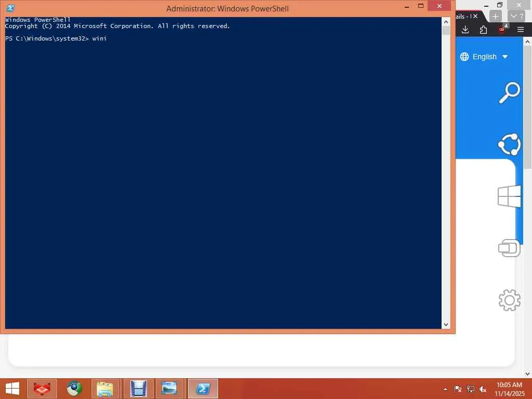
Task: Click the muted volume tray icon
Action: [483, 389]
